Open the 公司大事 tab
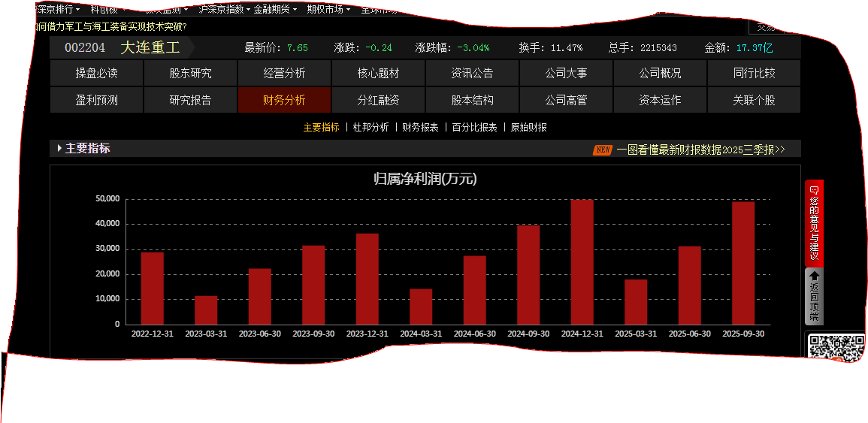Image resolution: width=868 pixels, height=423 pixels. 566,73
